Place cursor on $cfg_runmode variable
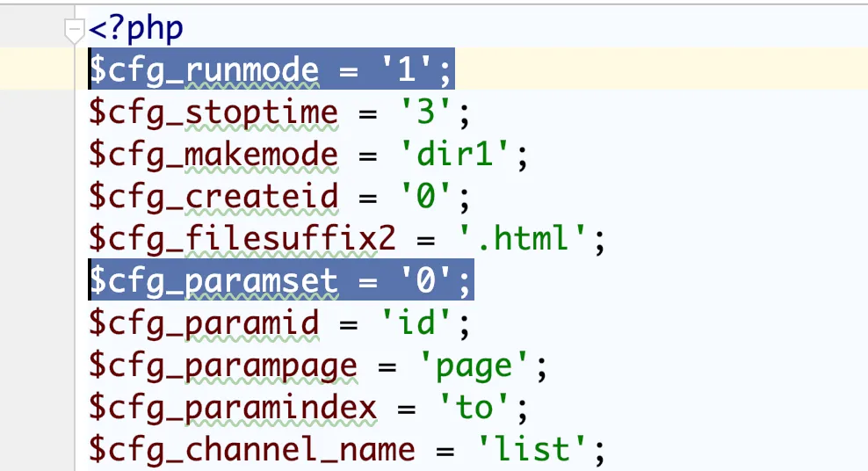Viewport: 868px width, 471px height. click(x=204, y=70)
